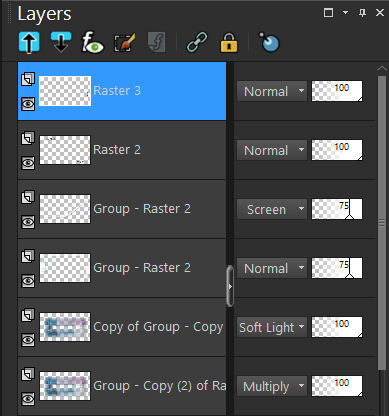Open the Layers palette options menu arrow
Image resolution: width=389 pixels, height=416 pixels.
346,13
